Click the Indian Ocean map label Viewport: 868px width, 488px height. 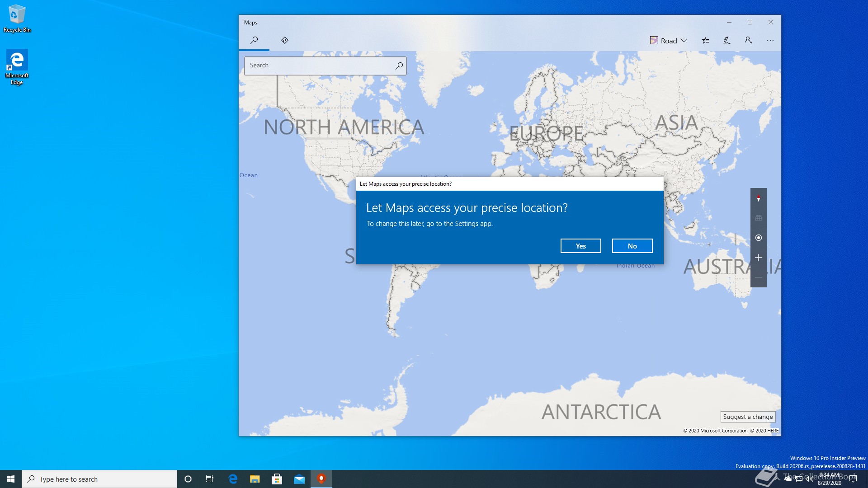[635, 266]
